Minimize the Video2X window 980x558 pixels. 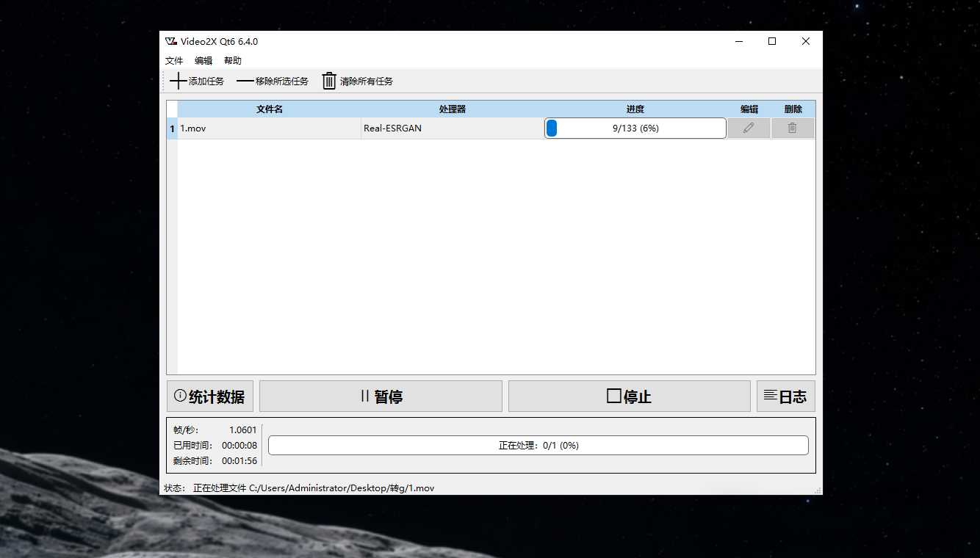pos(738,42)
